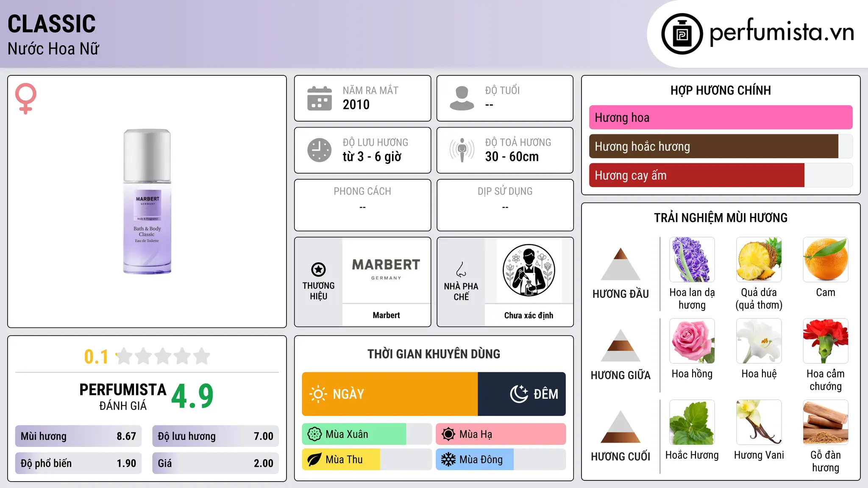868x488 pixels.
Task: Click the pink Hương hoa accord bar
Action: coord(721,117)
